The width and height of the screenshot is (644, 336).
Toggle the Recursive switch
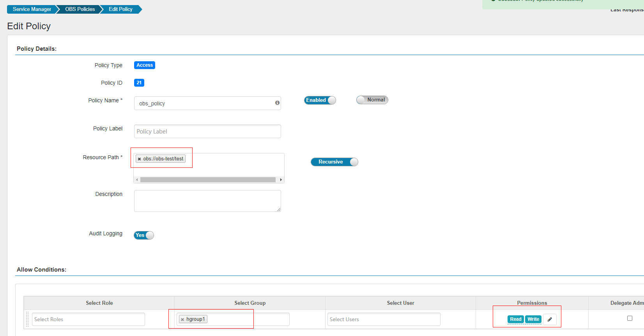pos(334,162)
